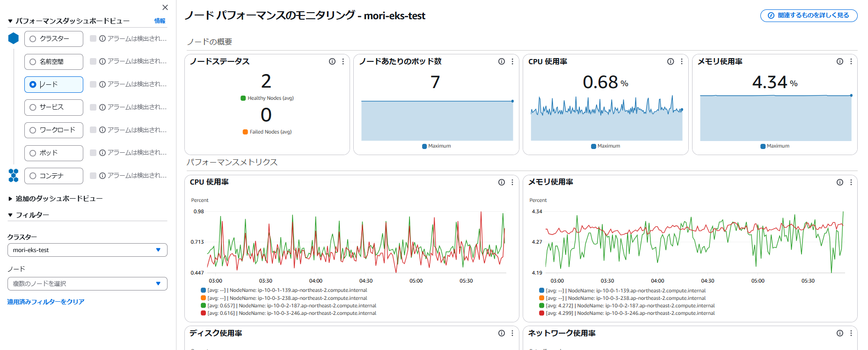Screen dimensions: 868x350
Task: Open kebab menu on top メモリ使用率 card
Action: [x=851, y=61]
